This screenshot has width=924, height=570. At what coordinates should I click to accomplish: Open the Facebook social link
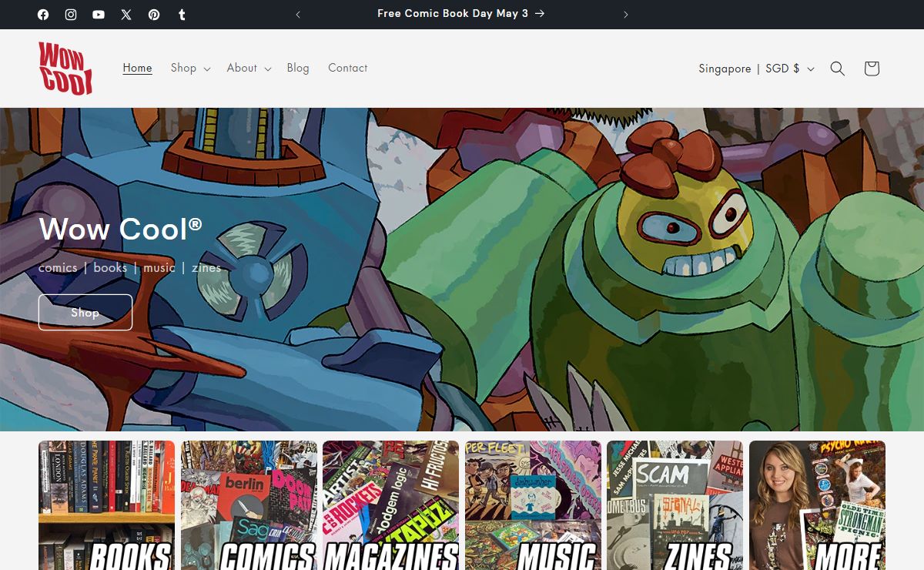click(43, 15)
